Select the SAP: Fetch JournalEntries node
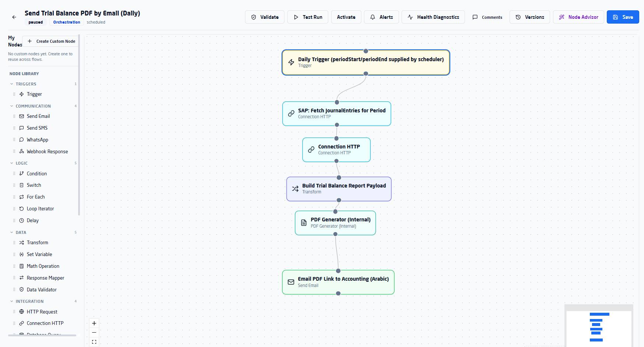The width and height of the screenshot is (644, 347). [337, 113]
